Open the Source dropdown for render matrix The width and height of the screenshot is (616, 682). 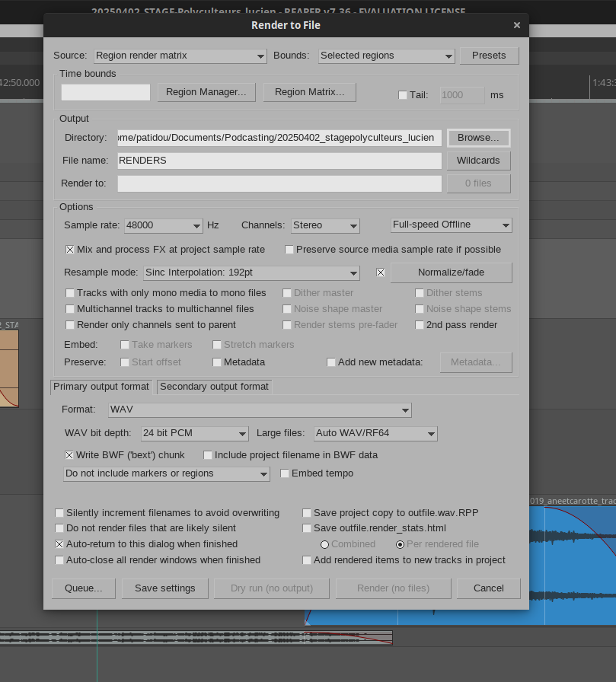pos(180,56)
